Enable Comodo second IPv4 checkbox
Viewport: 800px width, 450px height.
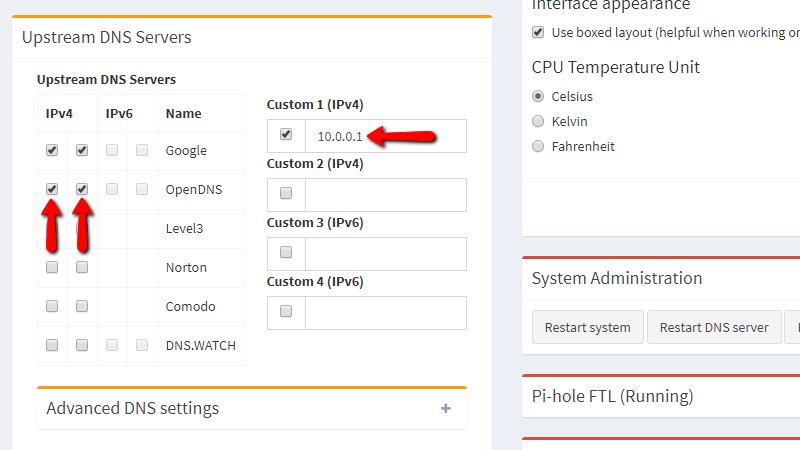click(82, 306)
